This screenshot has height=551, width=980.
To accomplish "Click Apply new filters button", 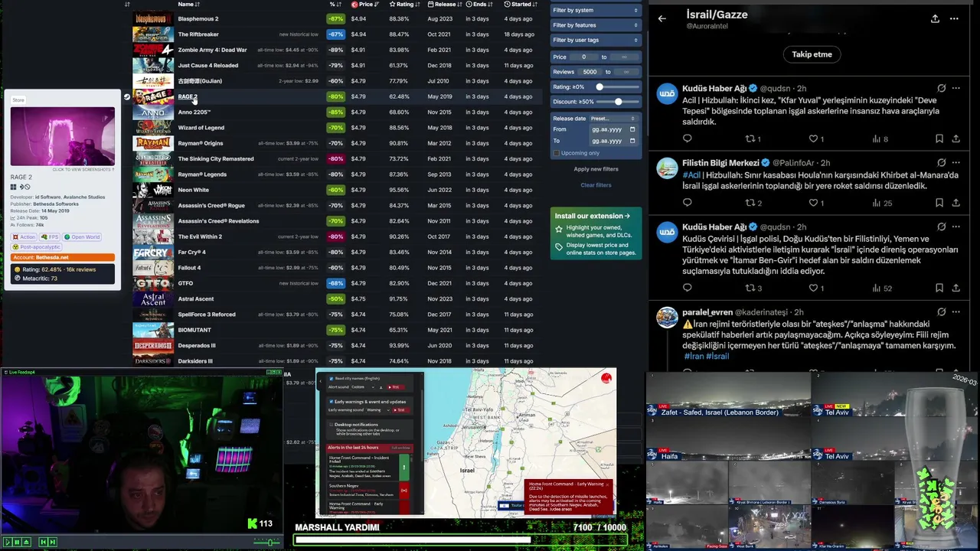I will tap(596, 169).
